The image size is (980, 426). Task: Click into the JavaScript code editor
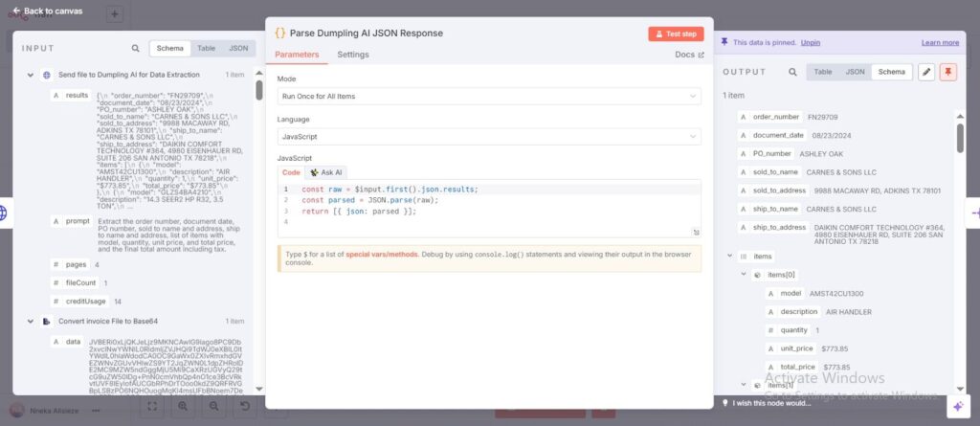point(489,209)
